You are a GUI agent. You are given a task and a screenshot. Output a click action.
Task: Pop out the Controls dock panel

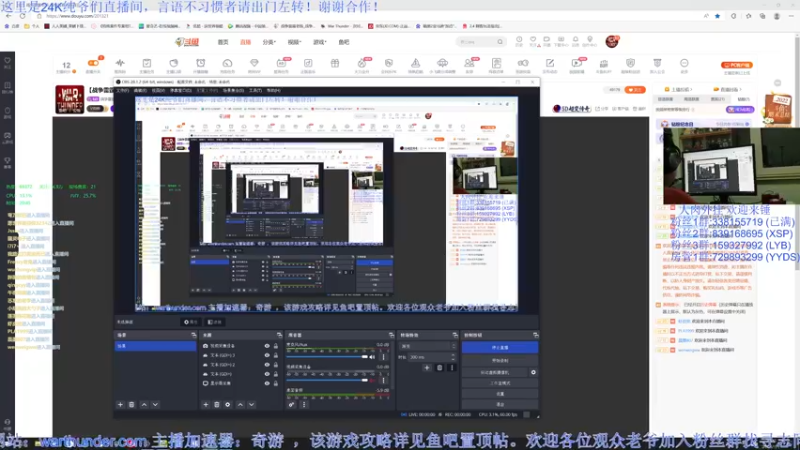point(535,335)
